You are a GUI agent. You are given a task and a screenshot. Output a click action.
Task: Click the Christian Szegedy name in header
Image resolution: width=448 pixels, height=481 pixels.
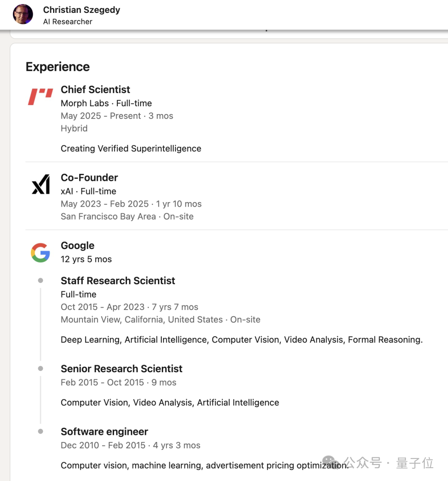[x=82, y=10]
